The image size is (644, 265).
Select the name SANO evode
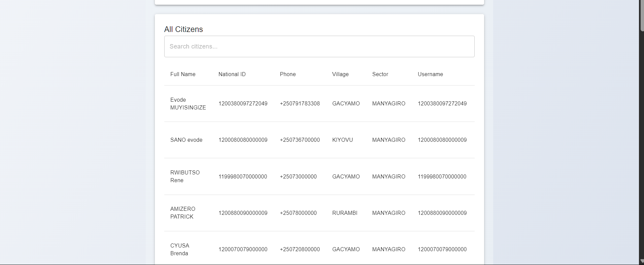coord(186,140)
